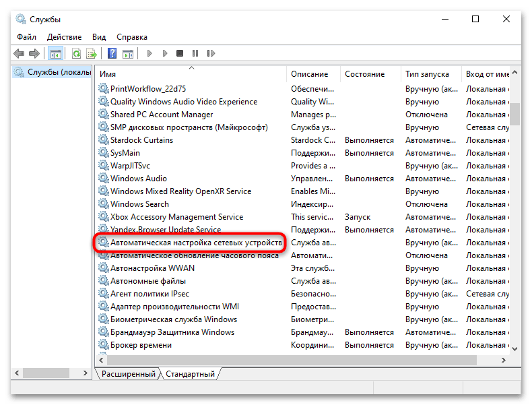Select Брандмауэр Защитника Windows service
The height and width of the screenshot is (405, 532).
point(172,332)
